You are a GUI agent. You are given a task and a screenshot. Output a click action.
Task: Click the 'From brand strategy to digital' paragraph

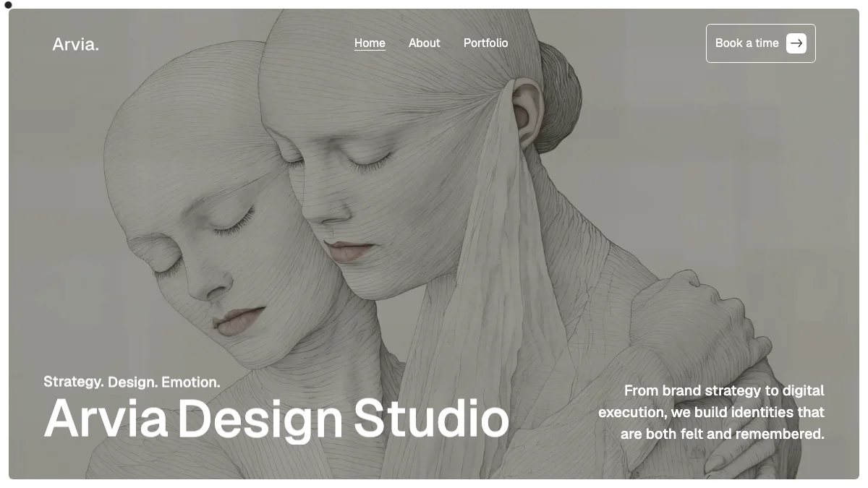(711, 412)
